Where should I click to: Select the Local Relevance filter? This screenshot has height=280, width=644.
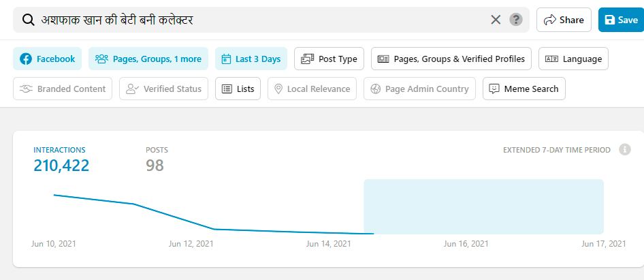[312, 89]
